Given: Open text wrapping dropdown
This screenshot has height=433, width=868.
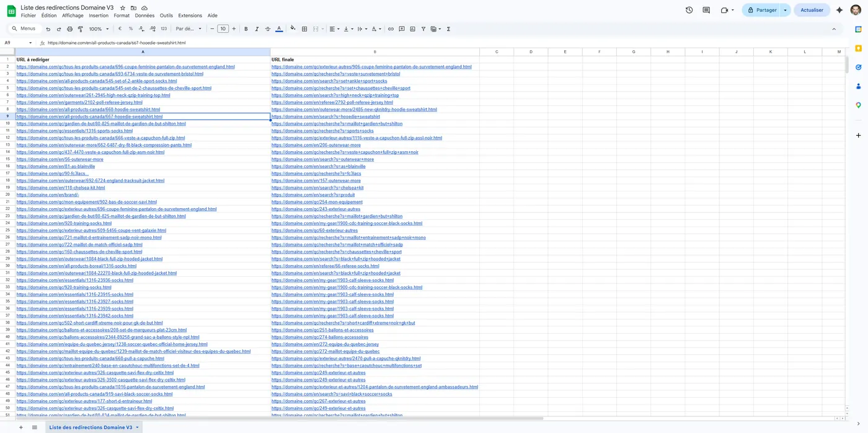Looking at the screenshot, I should point(361,29).
